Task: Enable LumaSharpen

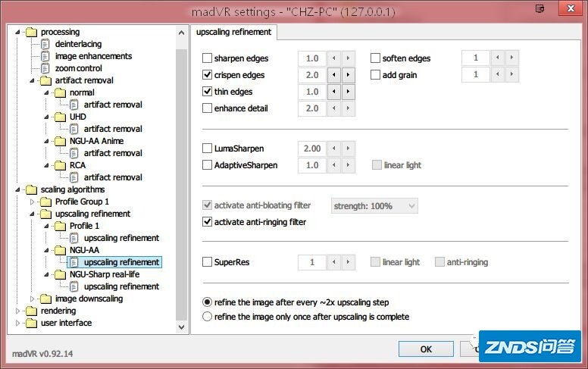Action: tap(207, 148)
